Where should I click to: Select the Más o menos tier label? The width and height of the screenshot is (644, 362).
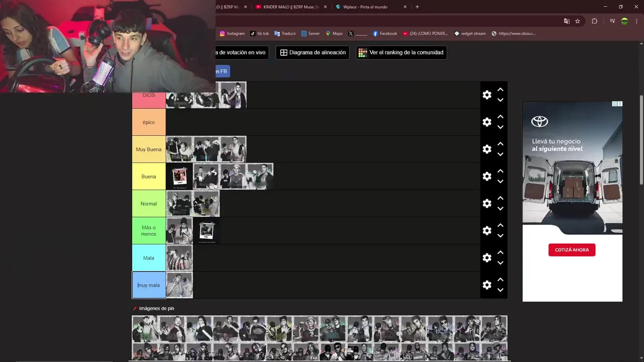148,231
